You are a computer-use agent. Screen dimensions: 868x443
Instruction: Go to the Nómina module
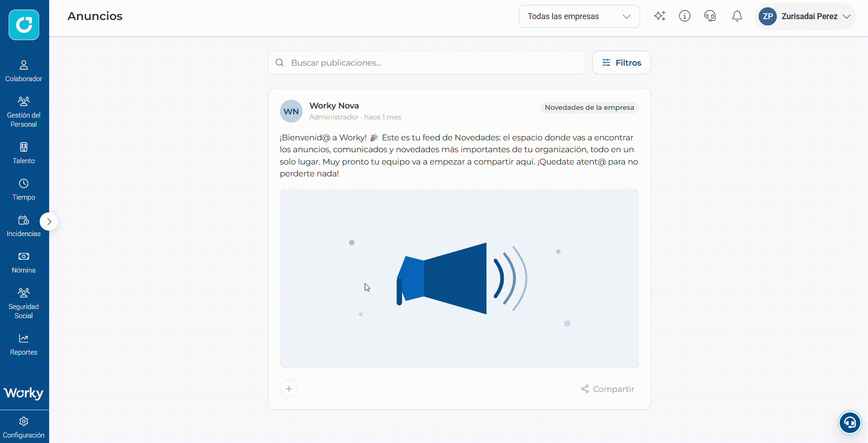pyautogui.click(x=24, y=263)
